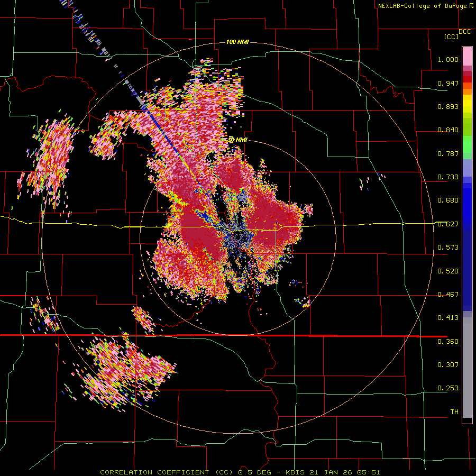Click the 1.000 value on color scale
476x476 pixels.
pos(448,59)
